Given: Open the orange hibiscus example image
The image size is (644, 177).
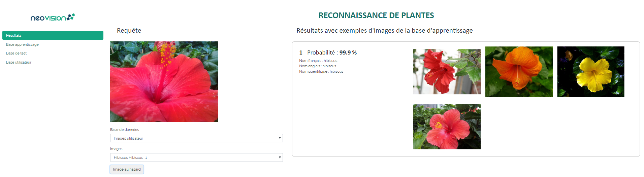Looking at the screenshot, I should pos(519,72).
